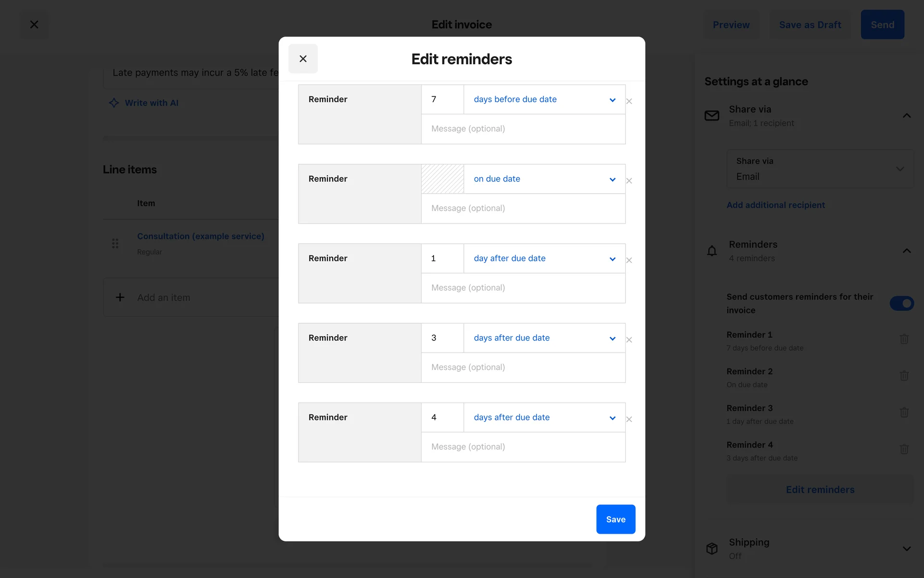Remove the 3 days after reminder
This screenshot has height=578, width=924.
[x=629, y=340]
